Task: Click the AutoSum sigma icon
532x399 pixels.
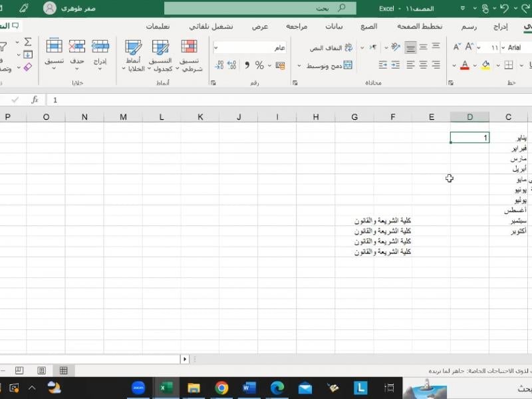Action: (x=28, y=42)
